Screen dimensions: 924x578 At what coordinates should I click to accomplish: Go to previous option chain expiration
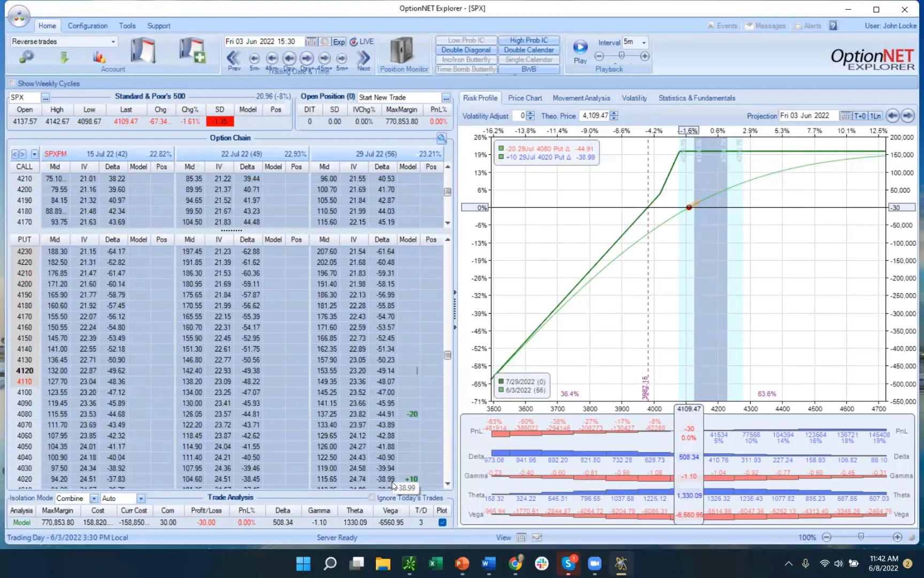[14, 154]
